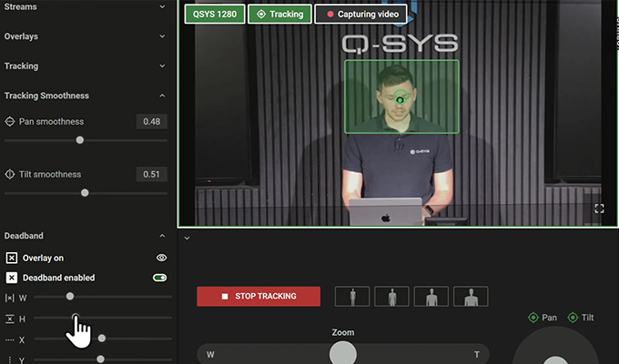
Task: Toggle overlay visibility eye icon
Action: (161, 258)
